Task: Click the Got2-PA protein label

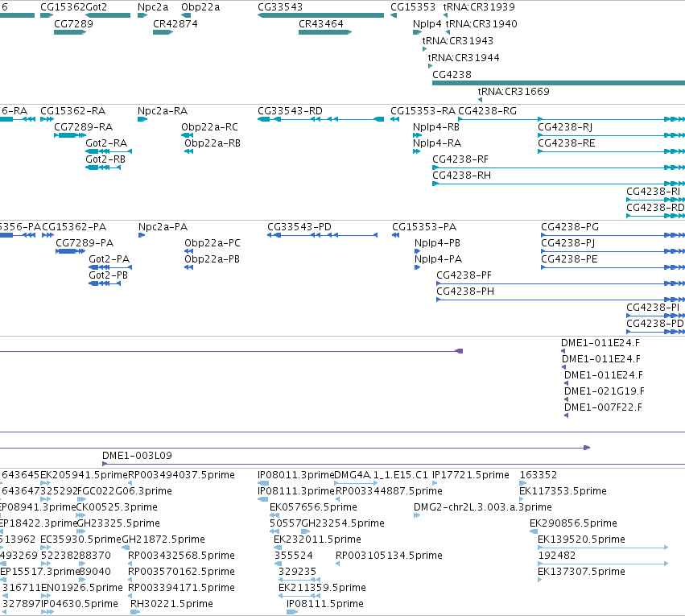Action: (x=109, y=259)
